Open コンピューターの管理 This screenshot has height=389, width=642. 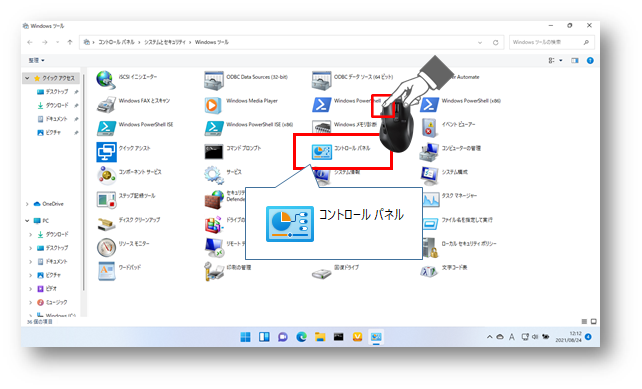pyautogui.click(x=450, y=151)
